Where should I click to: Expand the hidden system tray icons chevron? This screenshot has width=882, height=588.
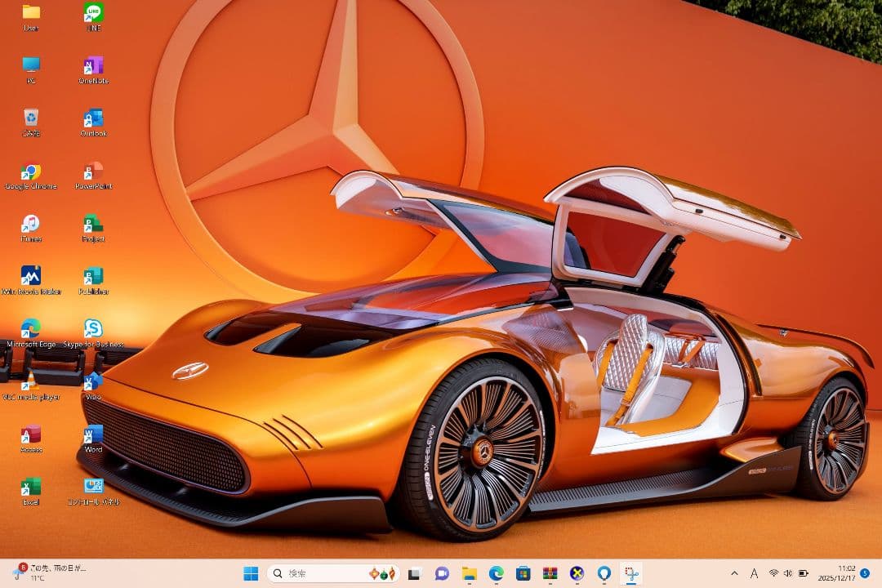[x=733, y=573]
